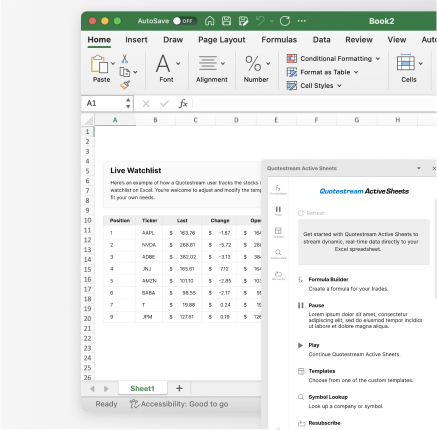The image size is (437, 430).
Task: Click the Play list entry
Action: 349,350
